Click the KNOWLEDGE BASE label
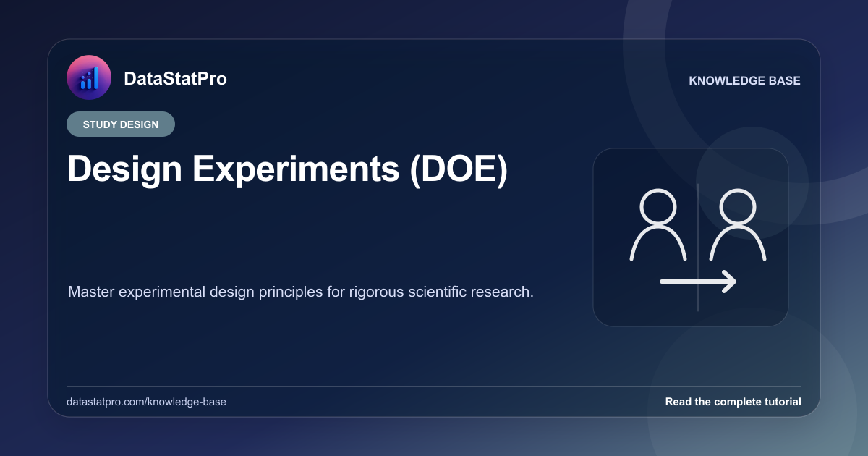Screen dimensions: 868x456 click(745, 81)
